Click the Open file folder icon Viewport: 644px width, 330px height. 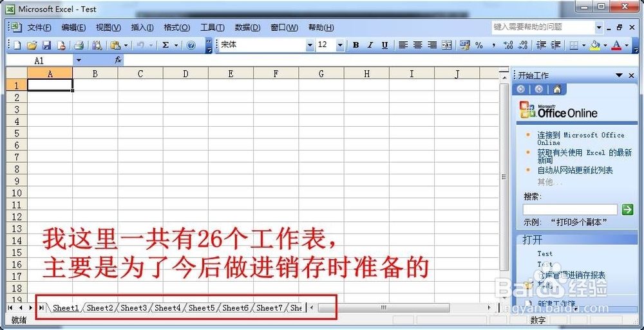[32, 45]
